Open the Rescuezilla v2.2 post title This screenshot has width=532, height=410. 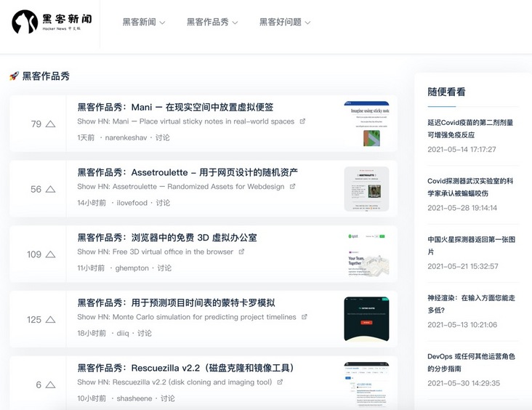pyautogui.click(x=185, y=368)
